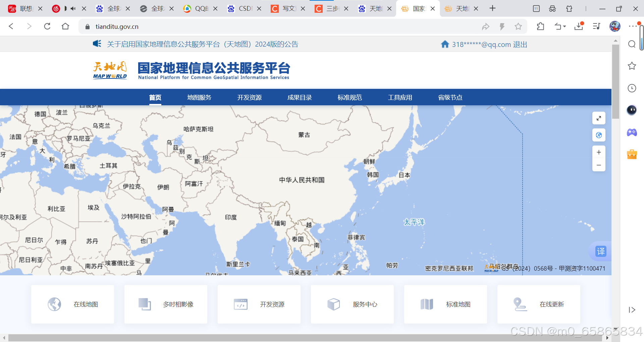Viewport: 644px width, 342px height.
Task: Click the MAP WORLD 天地图 logo
Action: click(110, 70)
